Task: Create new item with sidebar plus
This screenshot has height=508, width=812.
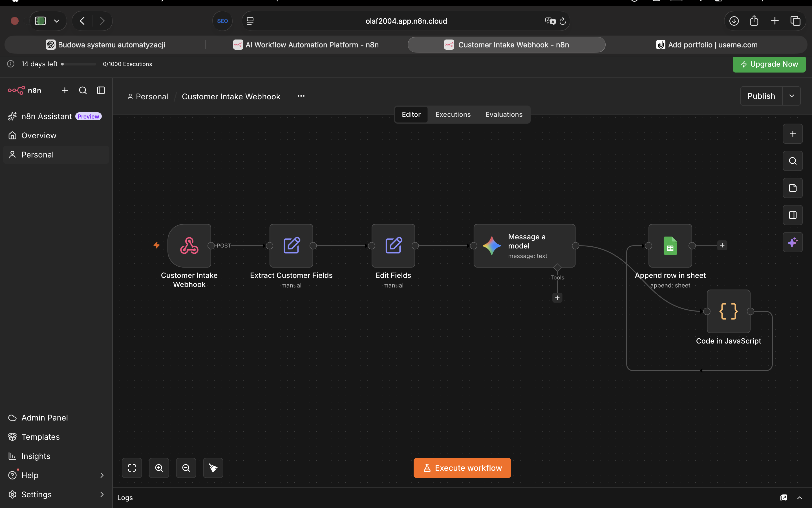Action: pyautogui.click(x=65, y=90)
